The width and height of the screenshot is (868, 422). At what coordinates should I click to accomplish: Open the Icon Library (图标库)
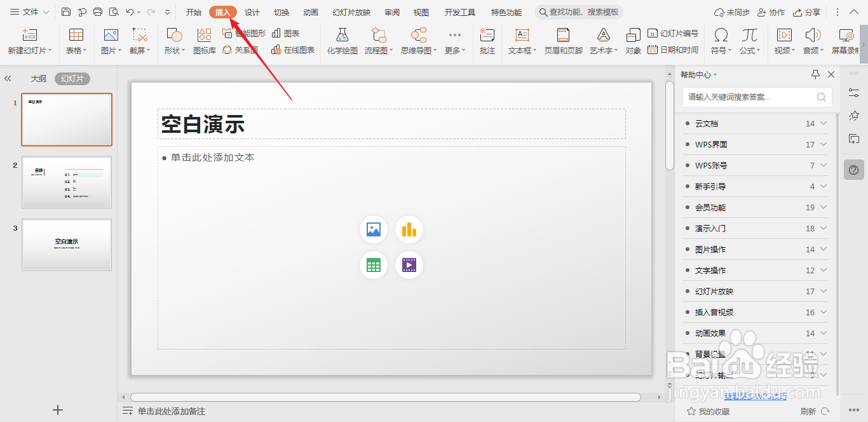204,41
